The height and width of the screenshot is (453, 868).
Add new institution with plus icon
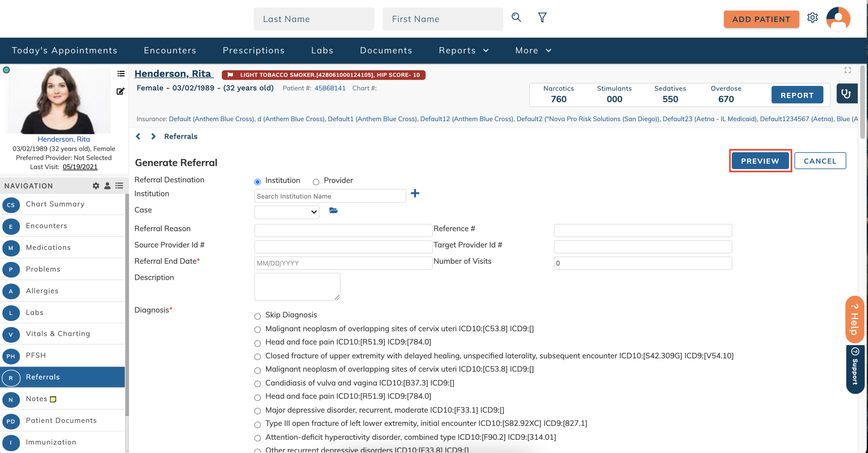415,193
